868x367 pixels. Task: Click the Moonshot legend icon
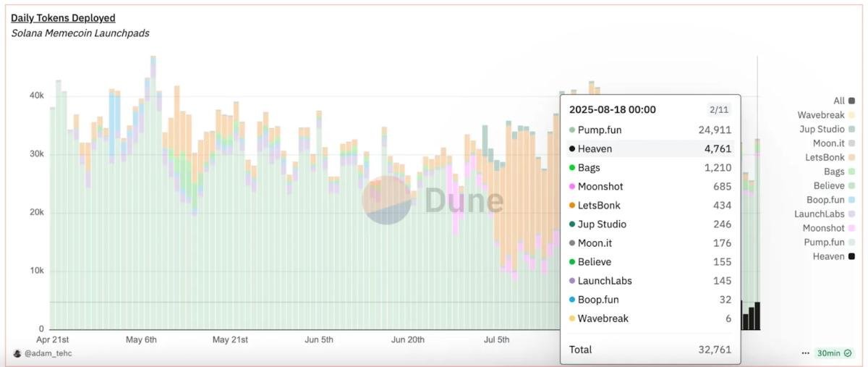[851, 228]
